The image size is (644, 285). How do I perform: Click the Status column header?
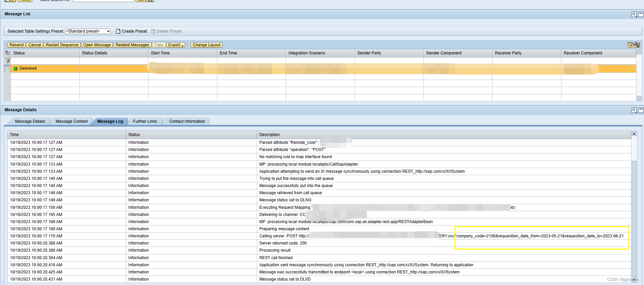point(45,53)
